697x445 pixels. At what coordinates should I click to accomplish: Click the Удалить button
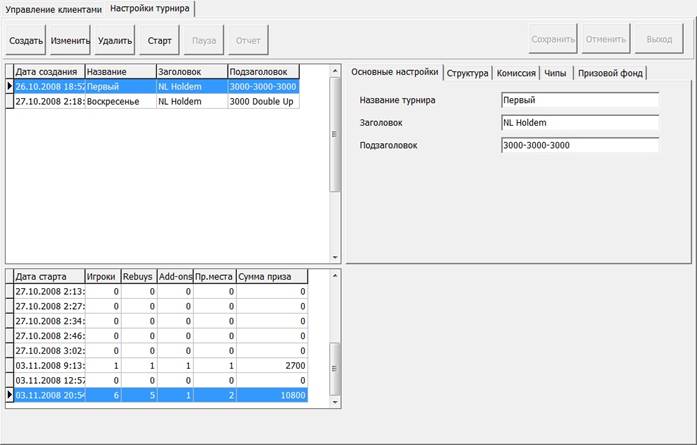[115, 42]
